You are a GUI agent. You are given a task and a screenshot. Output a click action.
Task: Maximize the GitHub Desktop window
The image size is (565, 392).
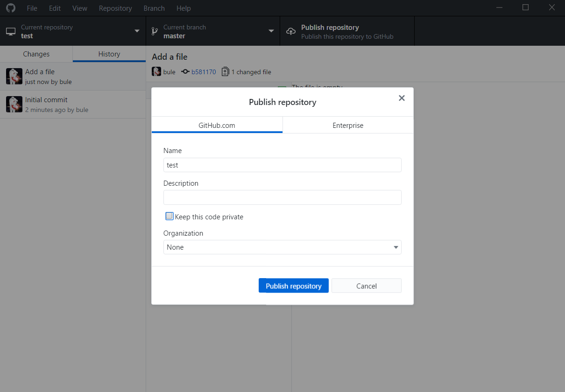point(525,8)
